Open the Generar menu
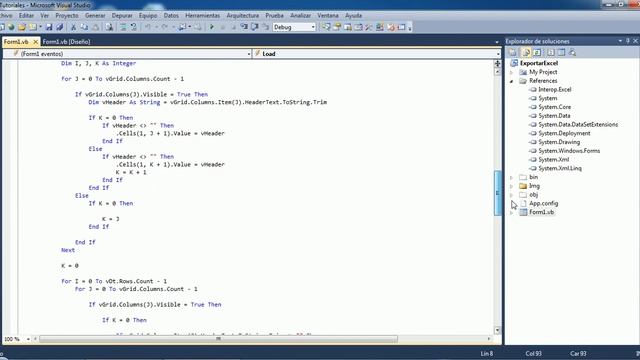The width and height of the screenshot is (640, 360). tap(95, 16)
